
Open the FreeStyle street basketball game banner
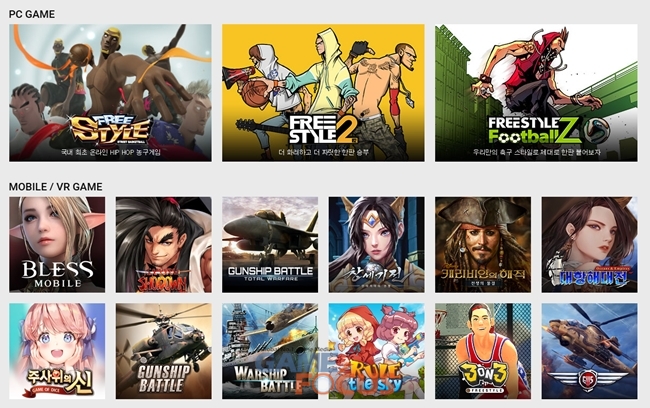pyautogui.click(x=110, y=93)
